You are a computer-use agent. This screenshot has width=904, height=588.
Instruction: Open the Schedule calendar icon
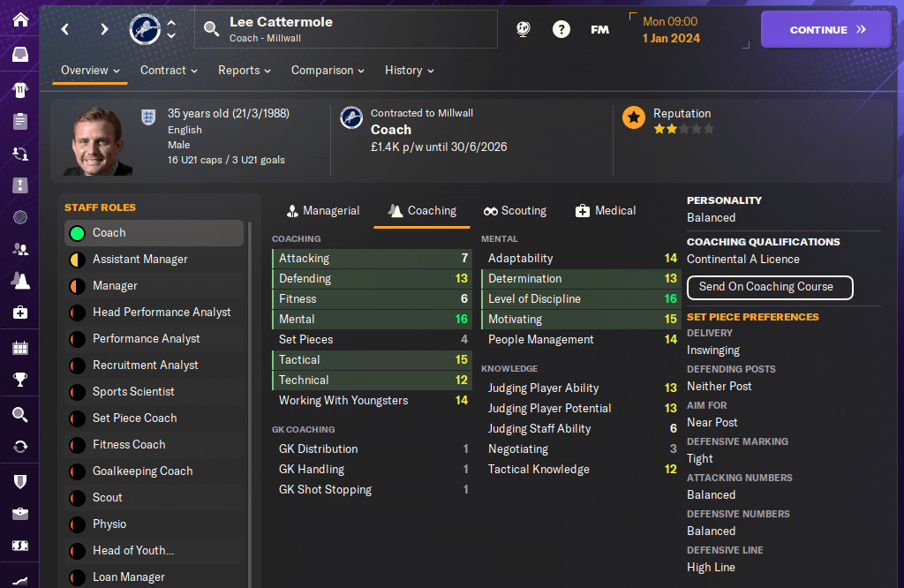point(20,348)
